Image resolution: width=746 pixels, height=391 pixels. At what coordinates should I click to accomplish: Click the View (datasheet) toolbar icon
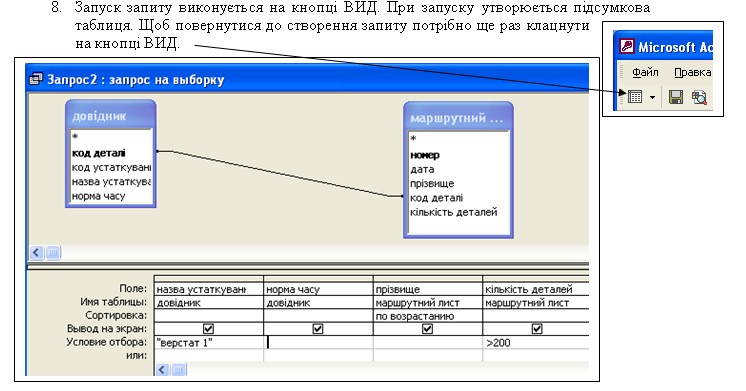pyautogui.click(x=635, y=97)
